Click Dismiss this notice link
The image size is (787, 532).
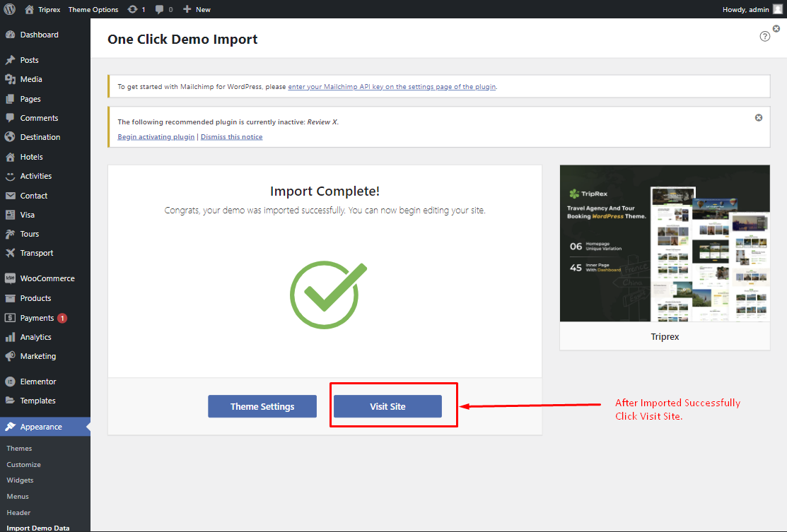[x=231, y=137]
